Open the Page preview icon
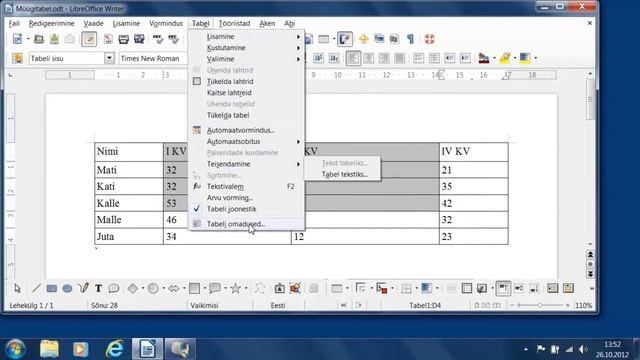The height and width of the screenshot is (360, 640). coord(139,39)
